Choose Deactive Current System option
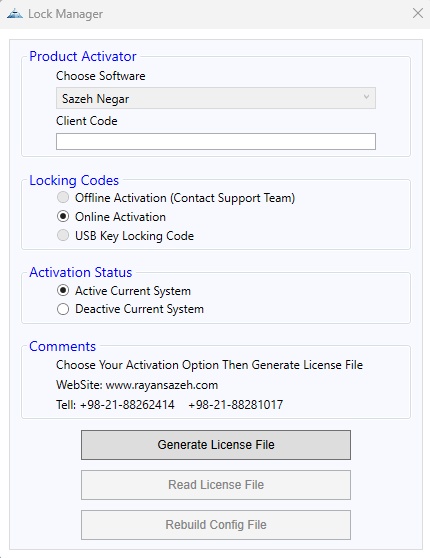This screenshot has width=430, height=558. (63, 309)
